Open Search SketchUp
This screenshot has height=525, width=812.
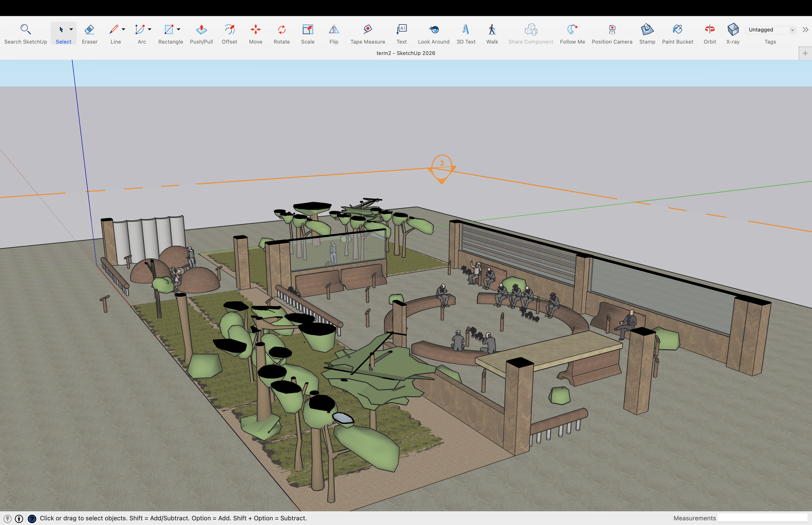pyautogui.click(x=26, y=33)
